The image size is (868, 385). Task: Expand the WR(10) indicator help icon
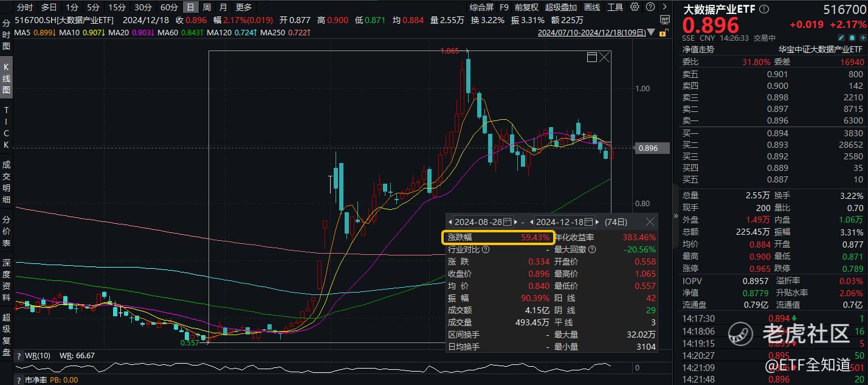[x=18, y=356]
